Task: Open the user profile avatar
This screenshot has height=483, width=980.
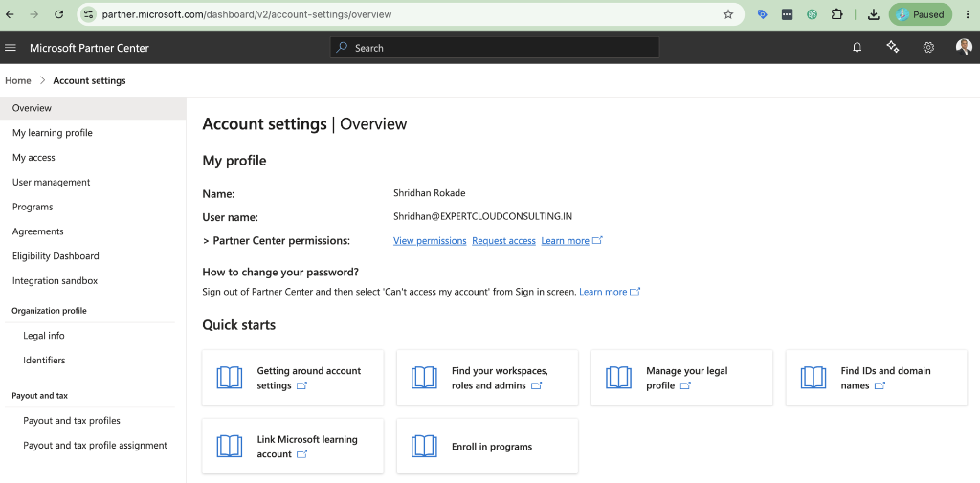Action: (964, 47)
